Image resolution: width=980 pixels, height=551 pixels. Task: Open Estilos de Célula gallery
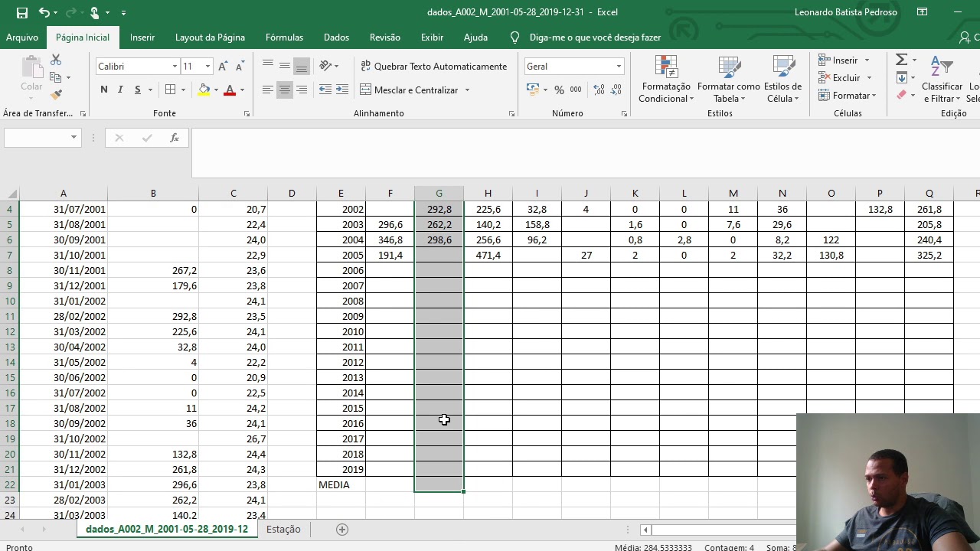tap(782, 79)
